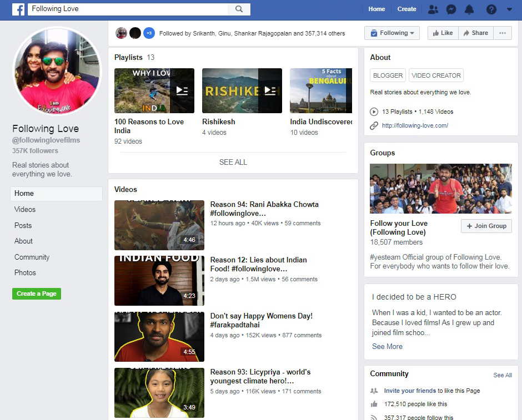Play the Reason 12 Indian Food video thumbnail
This screenshot has height=420, width=522.
tap(159, 281)
